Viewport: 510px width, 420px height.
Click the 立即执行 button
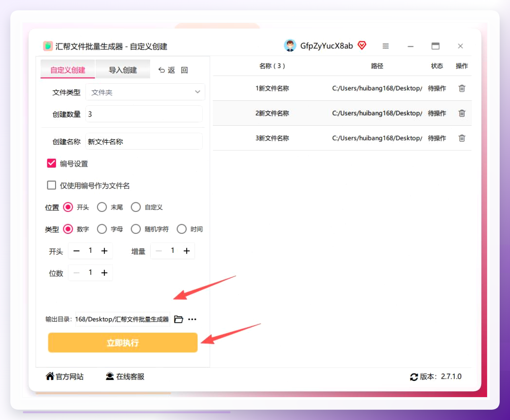point(122,343)
